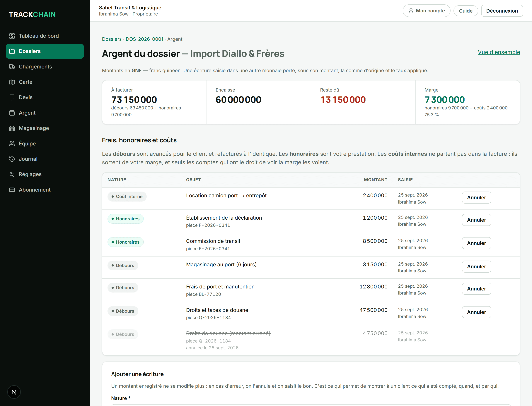Open the Tableau de bord menu item
The width and height of the screenshot is (532, 406).
tap(45, 36)
